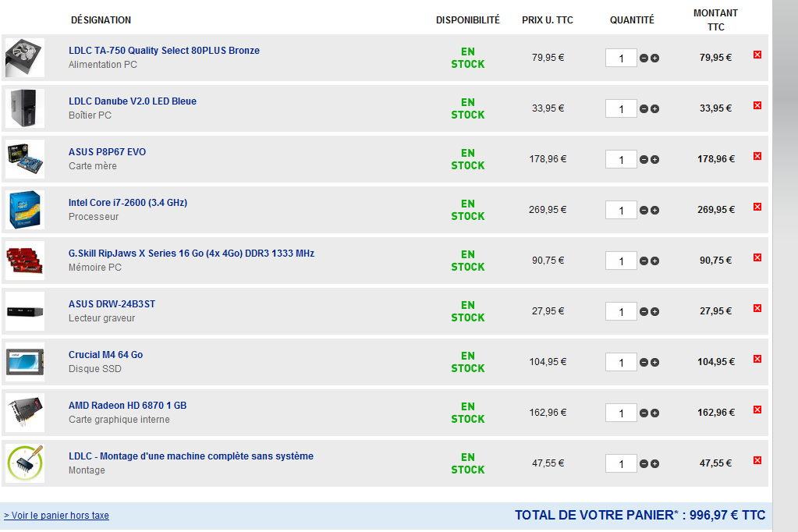This screenshot has height=532, width=798.
Task: Click the ASUS optical drive thumbnail
Action: 25,311
